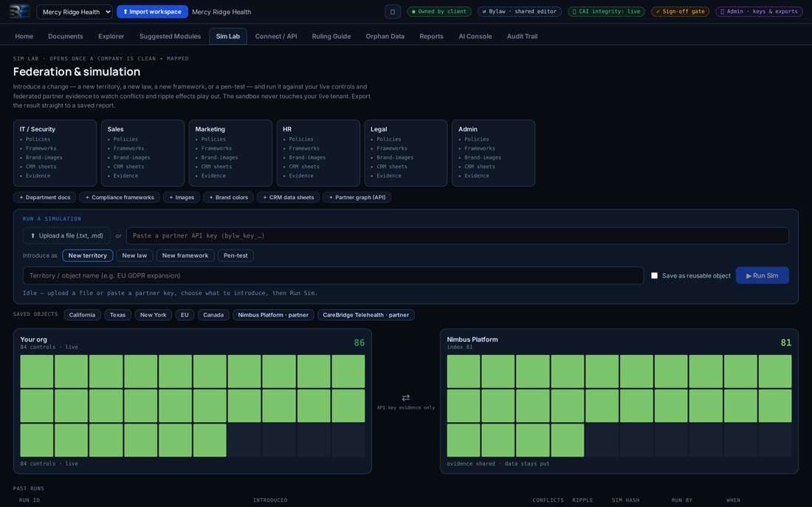Switch to the Orphan Data tab
Screen dimensions: 812x507
(385, 36)
